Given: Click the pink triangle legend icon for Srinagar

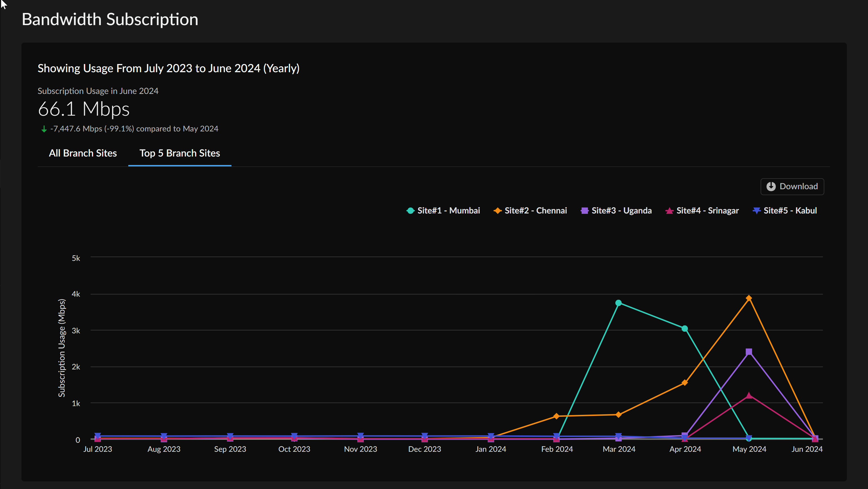Looking at the screenshot, I should 669,211.
